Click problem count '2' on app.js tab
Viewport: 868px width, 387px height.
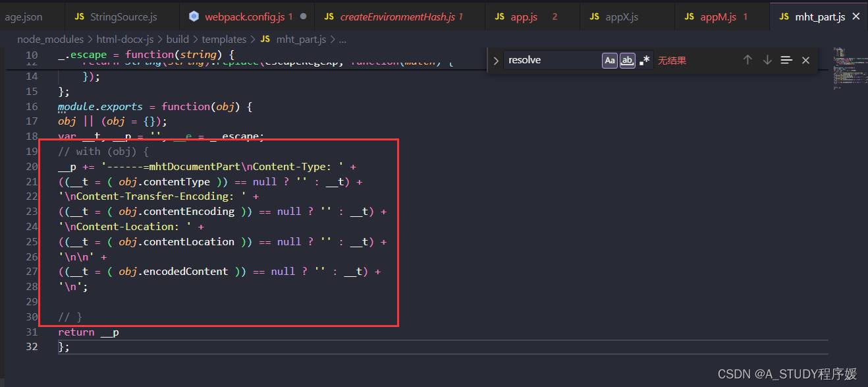coord(555,16)
